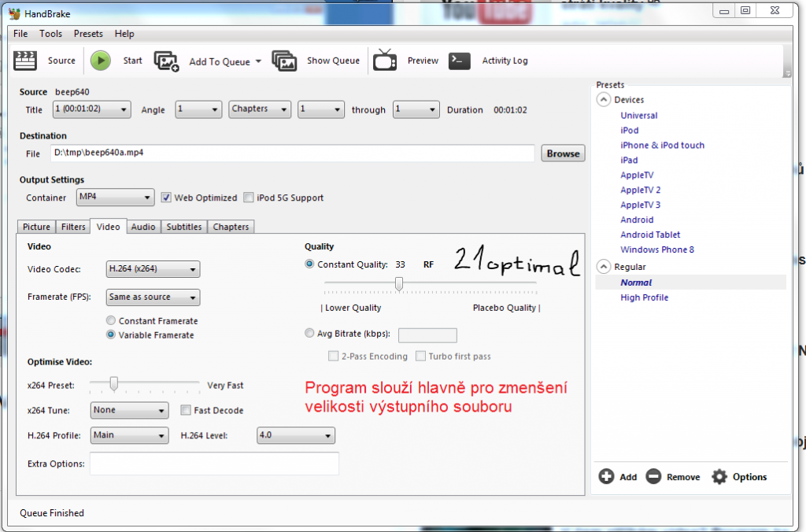Click the Source clapperboard icon

[26, 61]
